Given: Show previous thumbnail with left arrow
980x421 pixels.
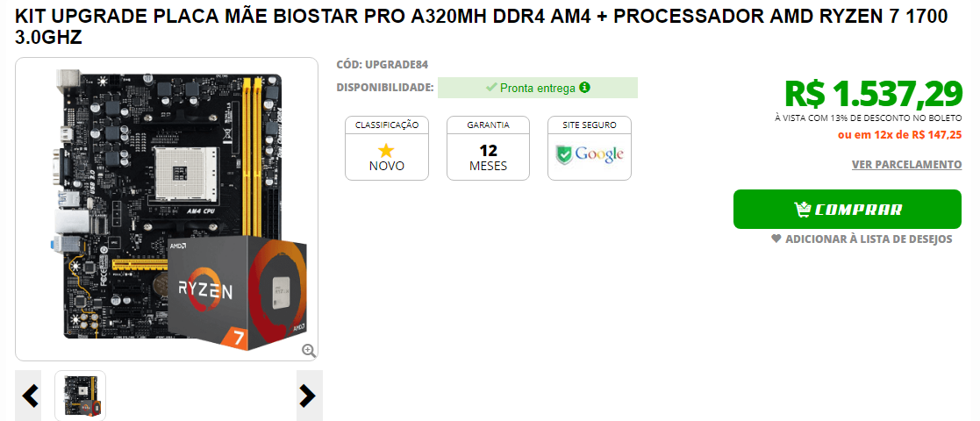Looking at the screenshot, I should 29,396.
